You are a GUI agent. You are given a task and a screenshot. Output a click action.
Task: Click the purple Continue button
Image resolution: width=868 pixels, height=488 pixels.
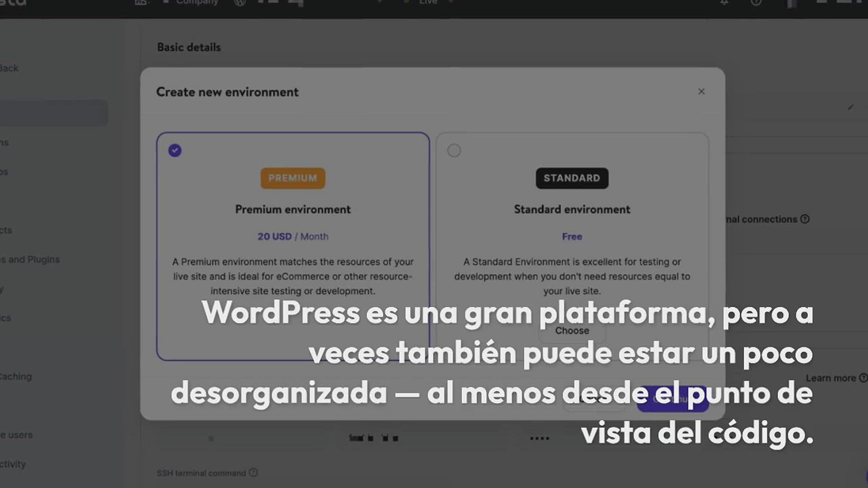point(672,399)
